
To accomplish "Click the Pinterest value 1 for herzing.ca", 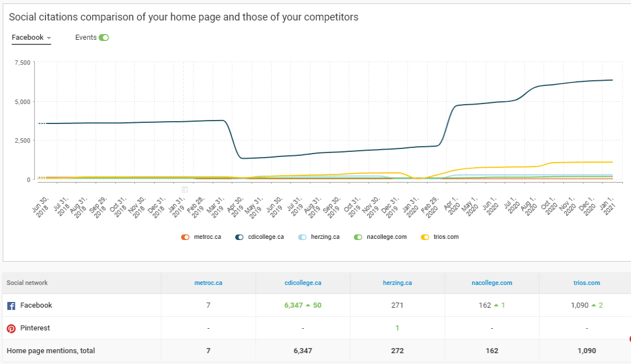I will point(397,328).
